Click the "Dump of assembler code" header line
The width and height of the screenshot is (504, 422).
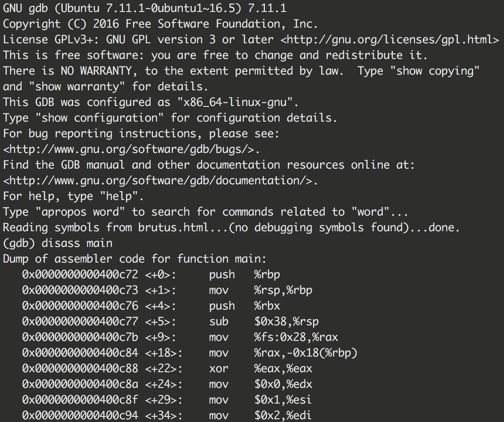click(x=135, y=258)
